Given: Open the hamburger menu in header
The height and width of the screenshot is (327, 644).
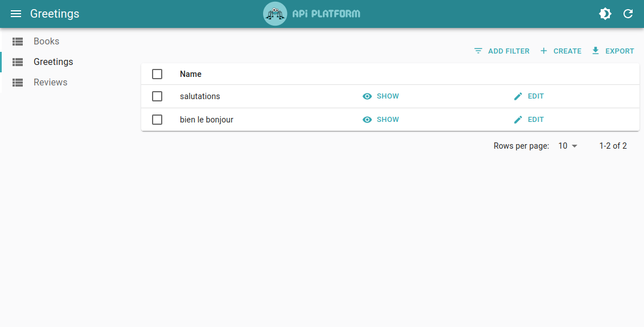Looking at the screenshot, I should click(x=16, y=14).
